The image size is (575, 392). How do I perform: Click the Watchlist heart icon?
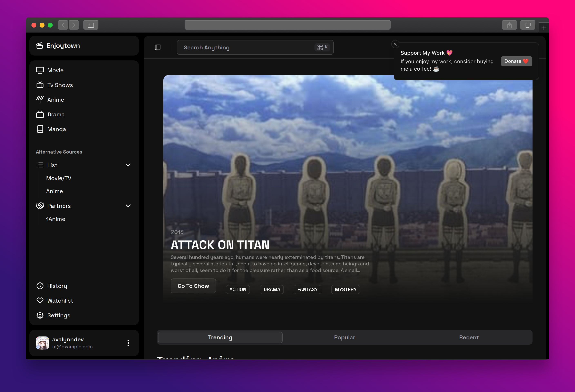40,301
